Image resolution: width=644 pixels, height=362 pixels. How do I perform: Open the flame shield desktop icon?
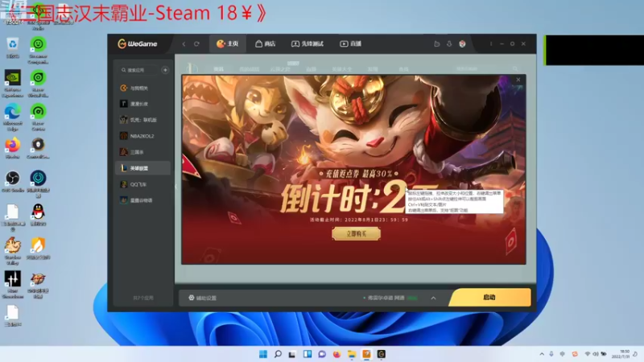pos(38,249)
